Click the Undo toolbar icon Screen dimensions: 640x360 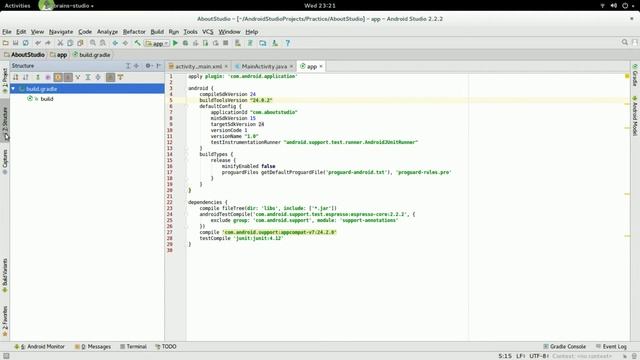38,43
